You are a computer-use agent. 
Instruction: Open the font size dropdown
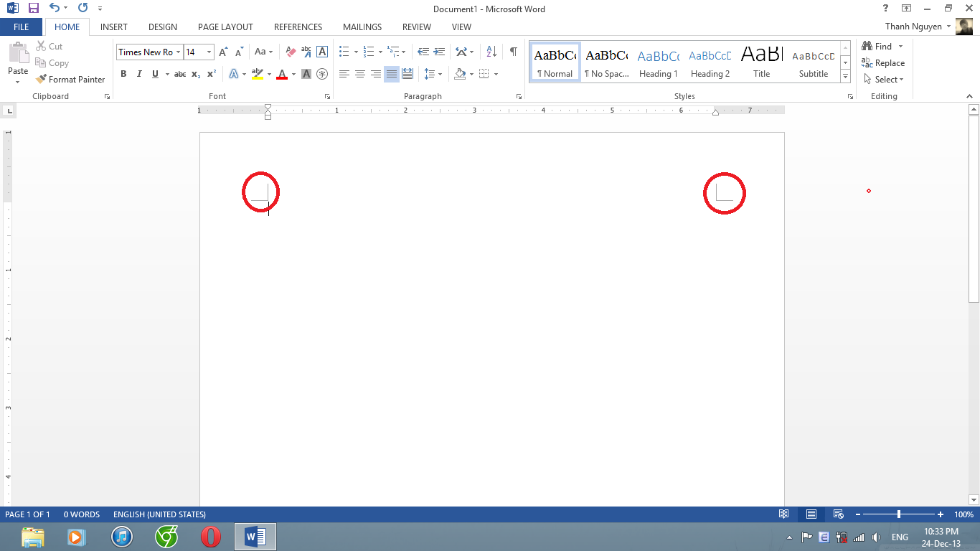point(209,52)
